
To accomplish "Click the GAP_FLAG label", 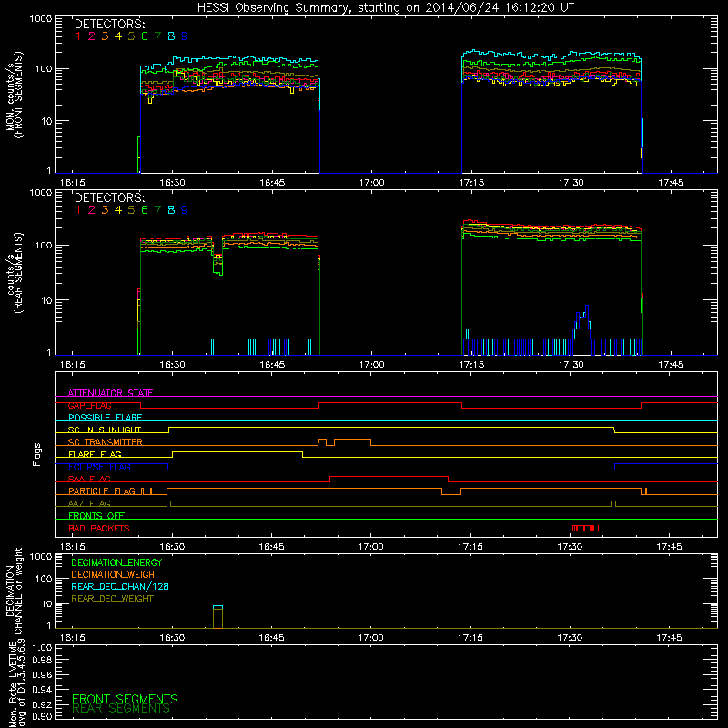I will pos(89,405).
